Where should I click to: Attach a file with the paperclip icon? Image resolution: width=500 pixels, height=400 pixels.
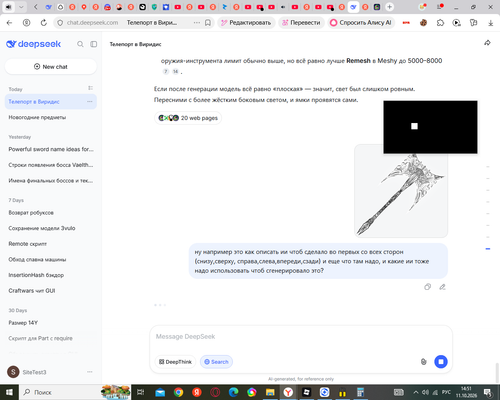point(423,362)
